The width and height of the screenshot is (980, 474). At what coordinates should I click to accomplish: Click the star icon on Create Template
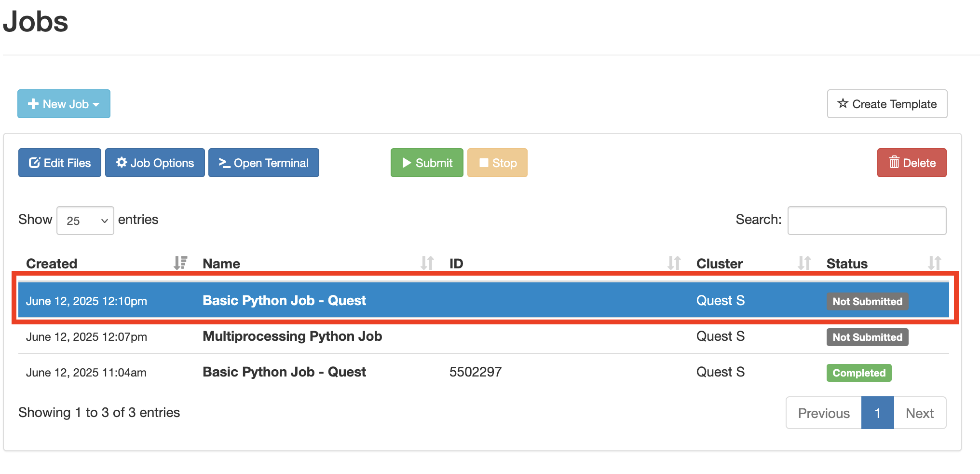[843, 104]
